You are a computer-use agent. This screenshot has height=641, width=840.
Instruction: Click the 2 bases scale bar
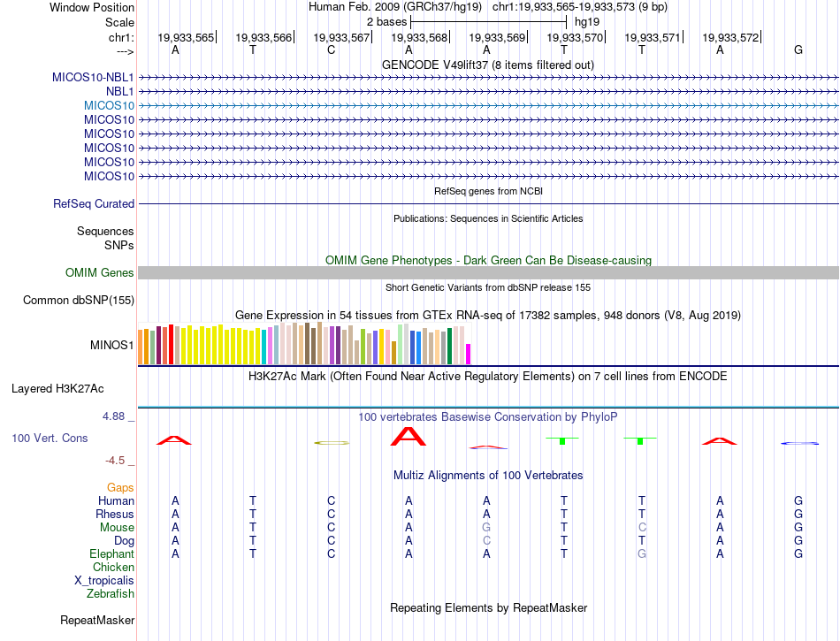point(488,20)
